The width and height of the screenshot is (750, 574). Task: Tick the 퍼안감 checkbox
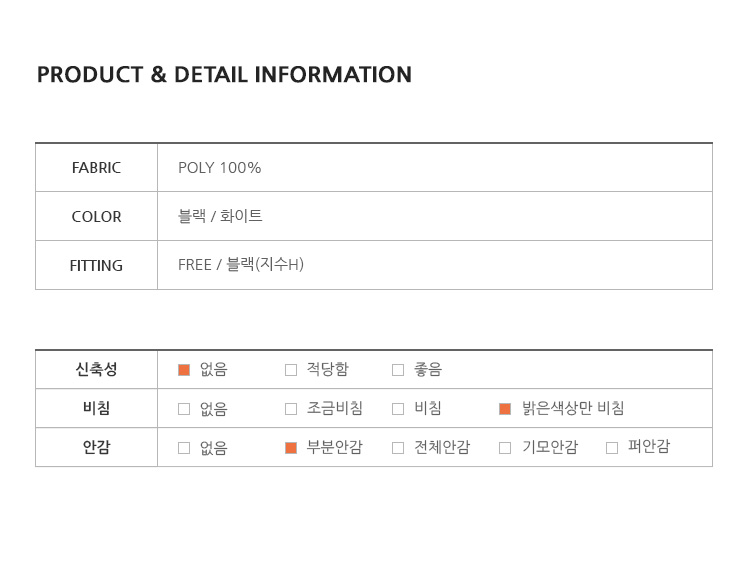(x=612, y=448)
